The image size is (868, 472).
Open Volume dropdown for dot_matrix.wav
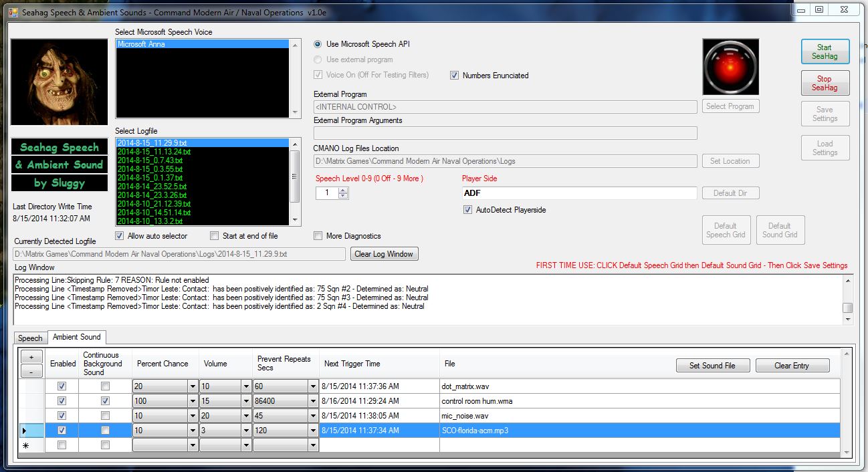point(246,386)
